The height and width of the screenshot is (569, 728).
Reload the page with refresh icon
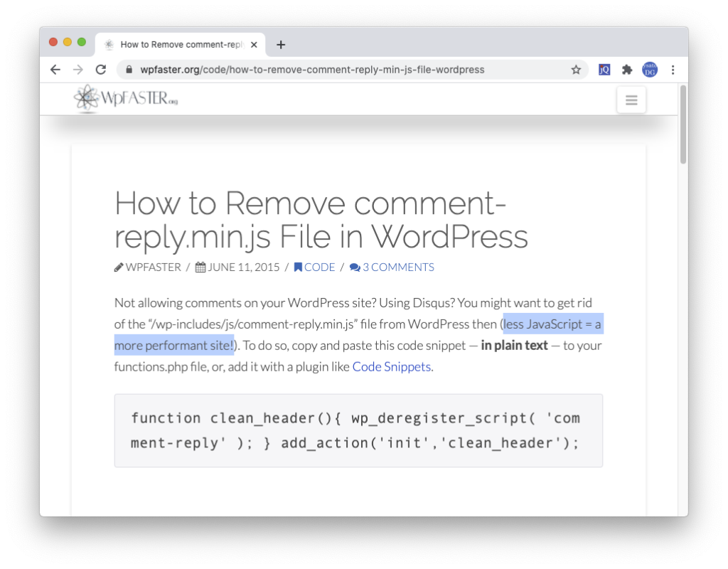[101, 70]
